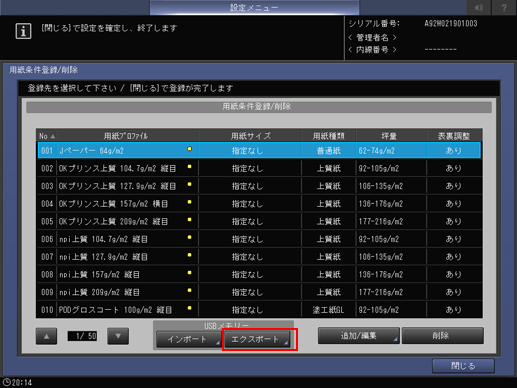The image size is (517, 388).
Task: Click the インポート button
Action: click(188, 339)
